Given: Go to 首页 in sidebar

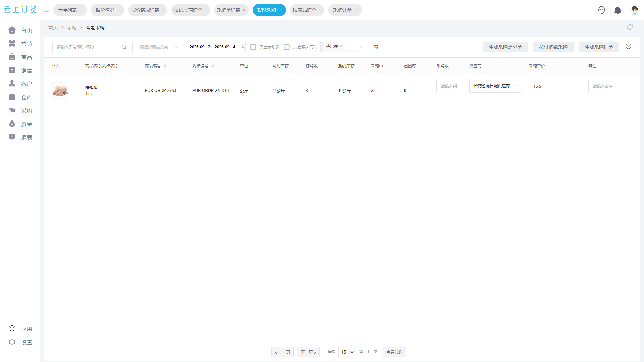Looking at the screenshot, I should click(x=20, y=30).
